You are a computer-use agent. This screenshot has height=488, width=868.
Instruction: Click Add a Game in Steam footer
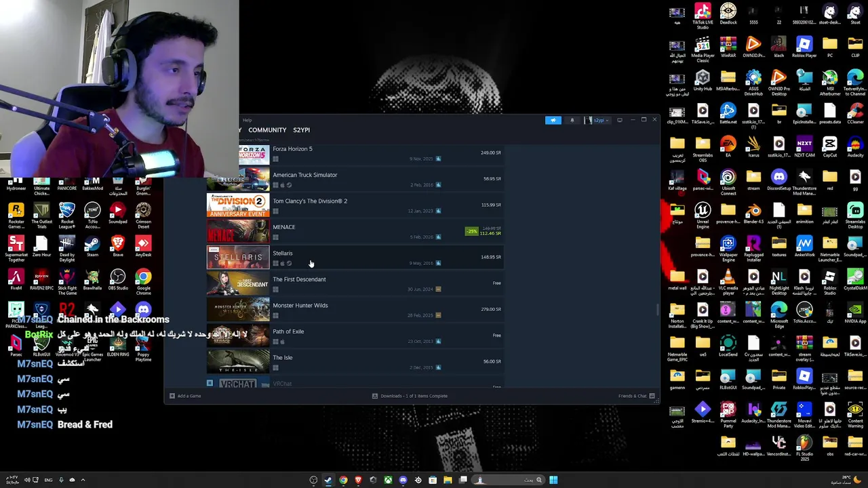pos(185,396)
